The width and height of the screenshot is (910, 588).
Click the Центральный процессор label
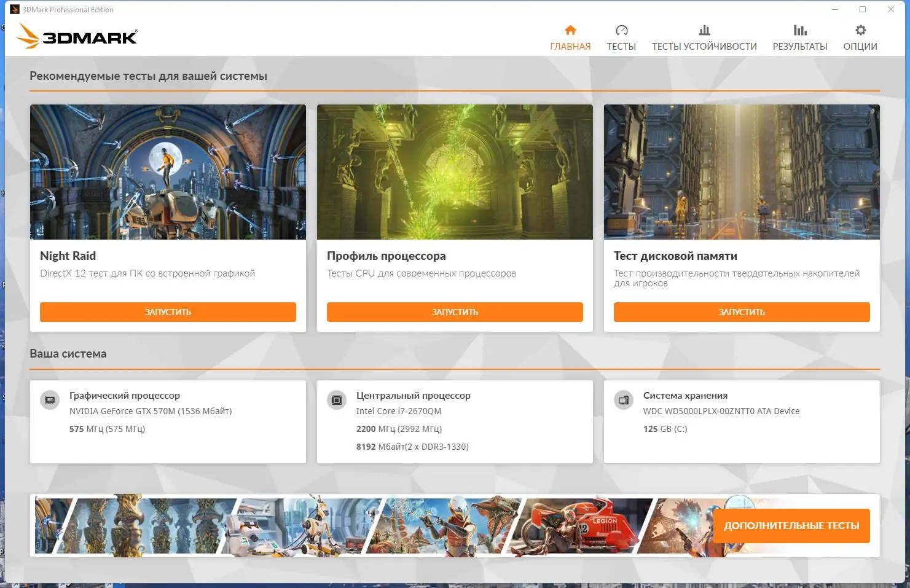[414, 396]
